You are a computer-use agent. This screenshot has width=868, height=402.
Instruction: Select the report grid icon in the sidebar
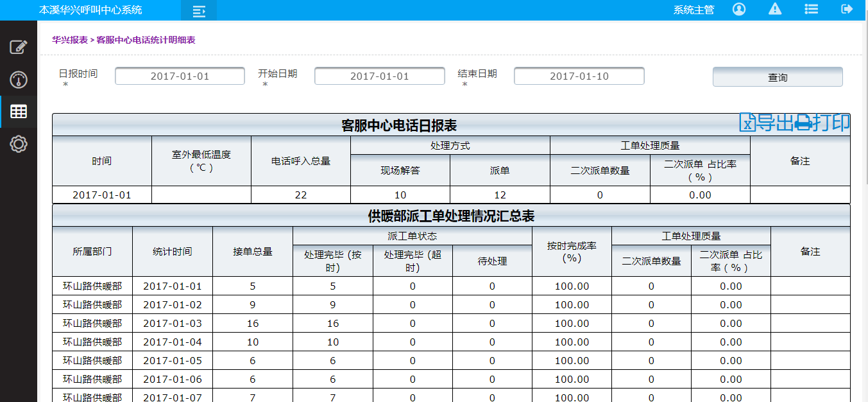pyautogui.click(x=18, y=110)
